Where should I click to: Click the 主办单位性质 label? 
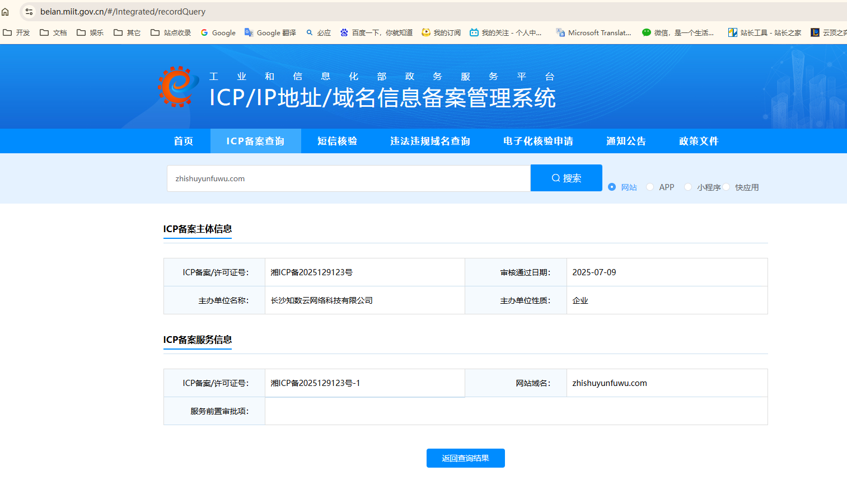coord(526,300)
